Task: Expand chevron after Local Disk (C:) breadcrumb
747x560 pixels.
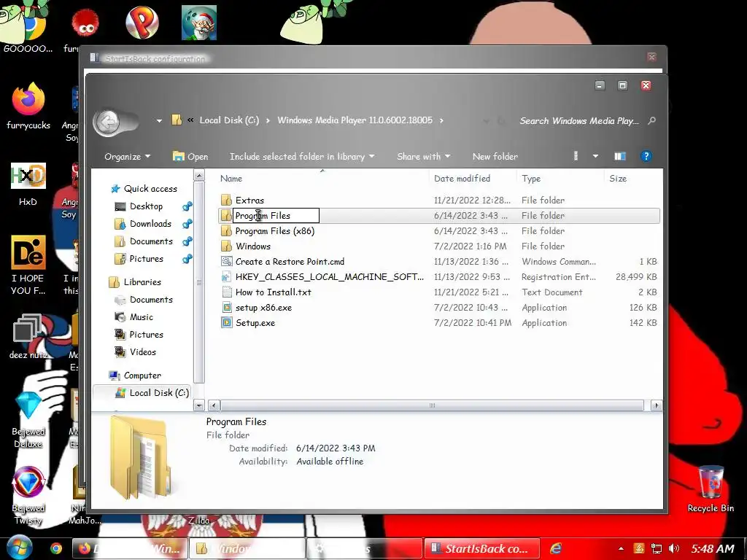Action: point(268,120)
